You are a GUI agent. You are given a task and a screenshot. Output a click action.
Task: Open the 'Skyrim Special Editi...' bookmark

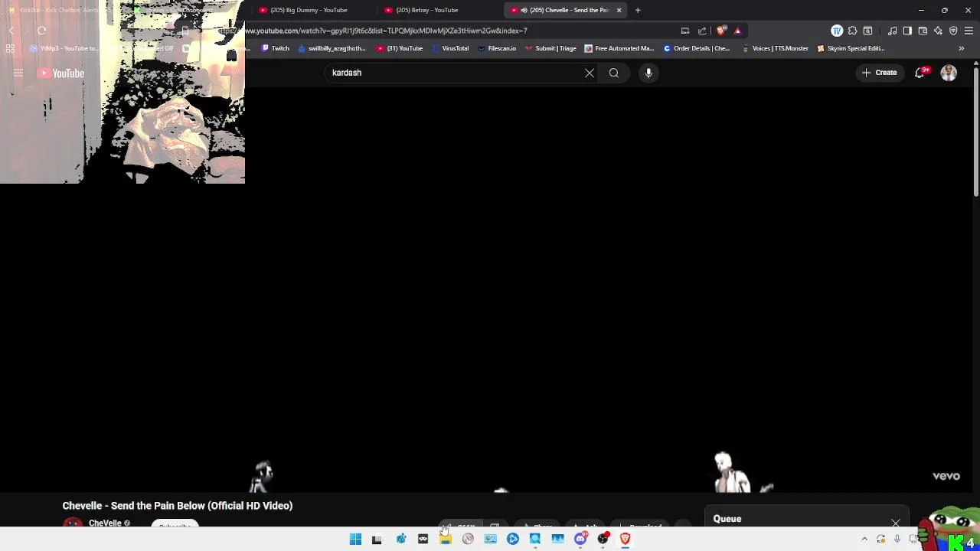tap(851, 48)
